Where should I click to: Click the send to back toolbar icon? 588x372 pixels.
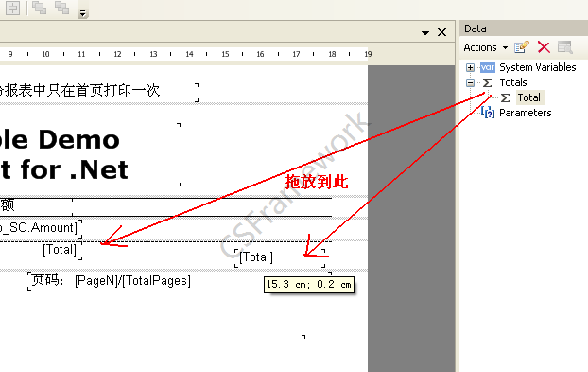[61, 8]
